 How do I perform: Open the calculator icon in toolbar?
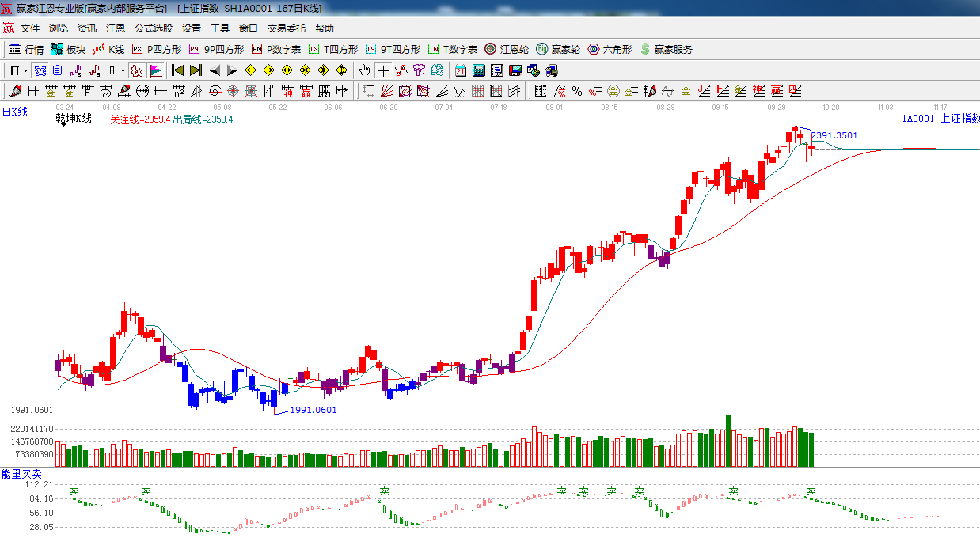pos(478,70)
